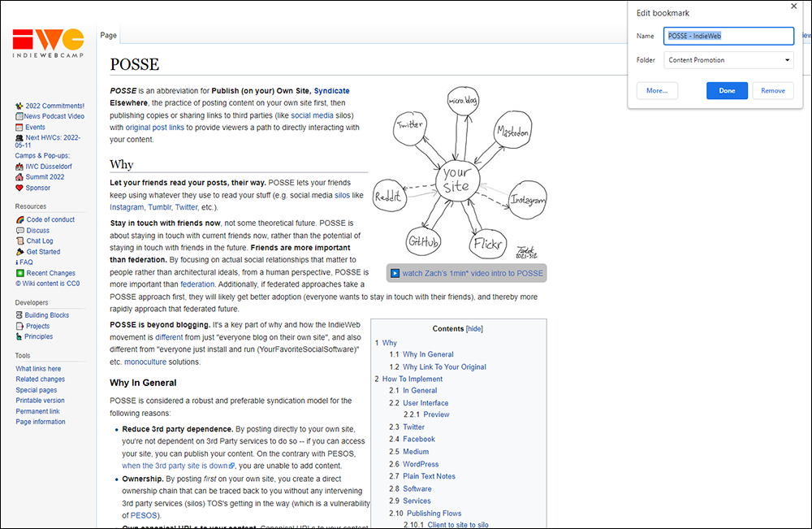
Task: Click the Done button
Action: tap(727, 91)
